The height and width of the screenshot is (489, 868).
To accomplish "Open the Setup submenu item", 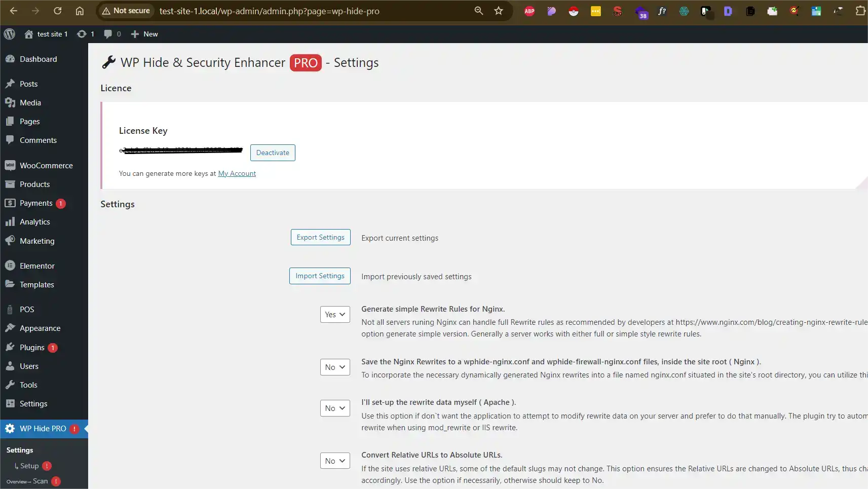I will pos(29,466).
